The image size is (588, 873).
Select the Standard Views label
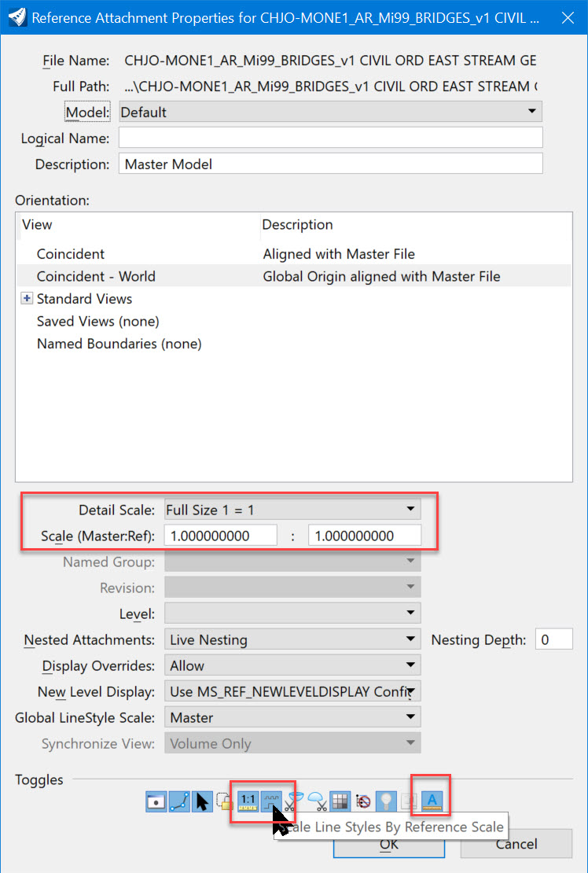[85, 298]
